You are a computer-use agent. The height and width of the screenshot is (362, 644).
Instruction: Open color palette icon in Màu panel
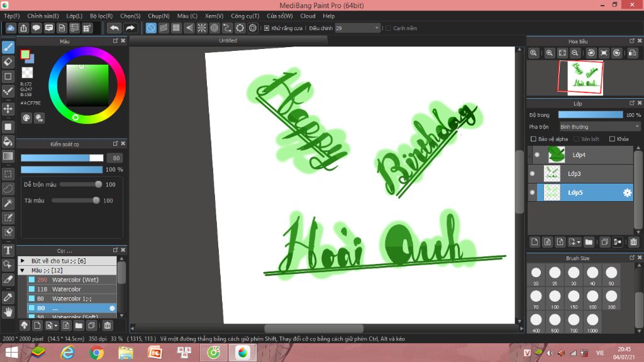coord(26,118)
